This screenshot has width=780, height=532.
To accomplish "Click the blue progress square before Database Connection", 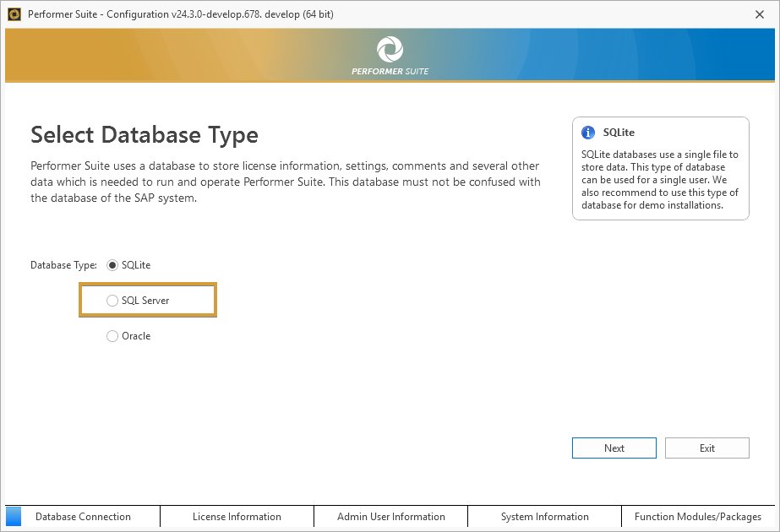I will 14,516.
